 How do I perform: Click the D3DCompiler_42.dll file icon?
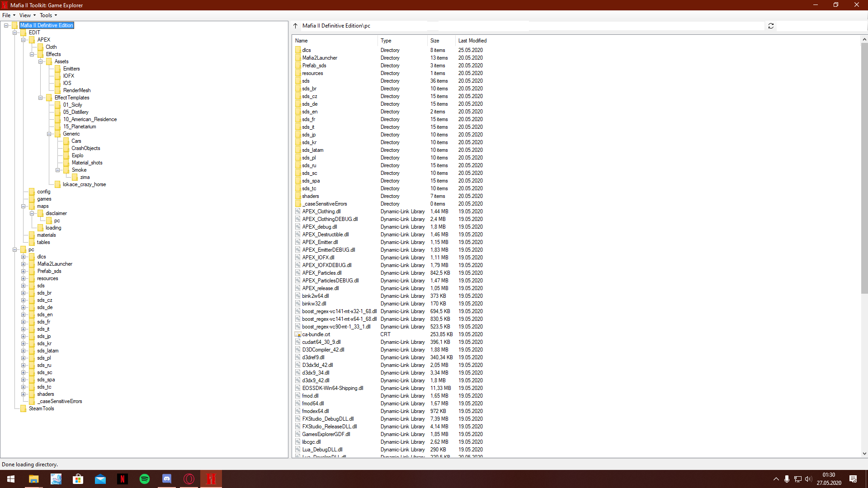click(298, 350)
